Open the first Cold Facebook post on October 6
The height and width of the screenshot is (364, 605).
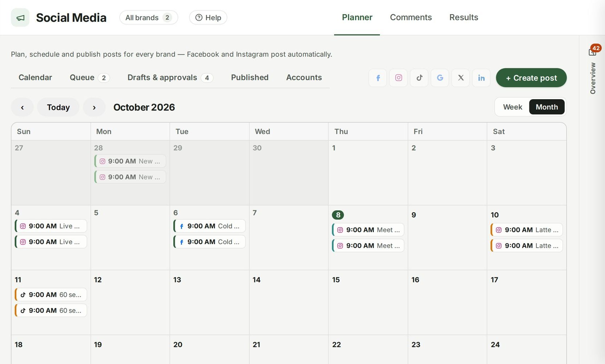209,226
